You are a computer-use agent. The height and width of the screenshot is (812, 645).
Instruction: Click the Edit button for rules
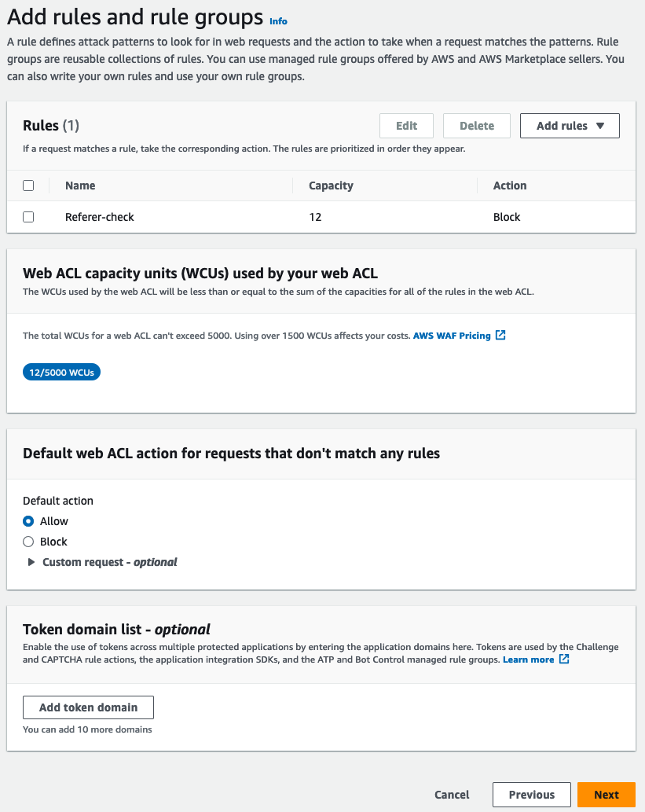pyautogui.click(x=406, y=125)
